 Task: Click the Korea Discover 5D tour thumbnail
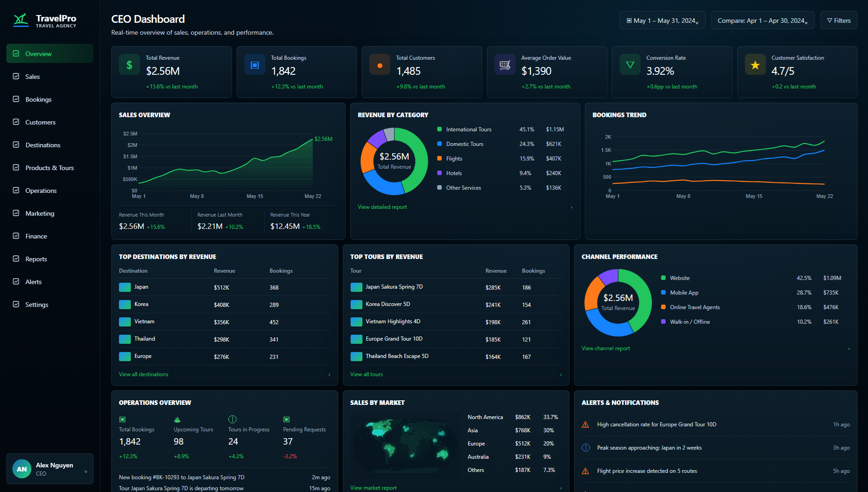coord(356,305)
